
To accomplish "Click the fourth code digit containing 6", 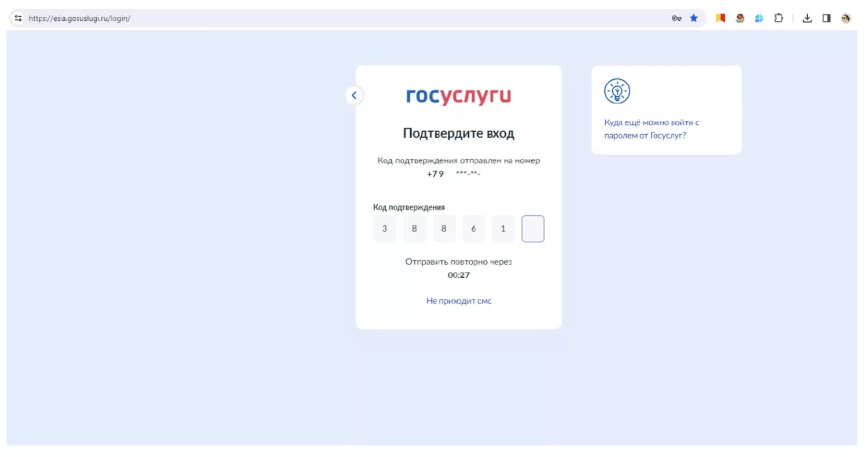I will click(473, 228).
